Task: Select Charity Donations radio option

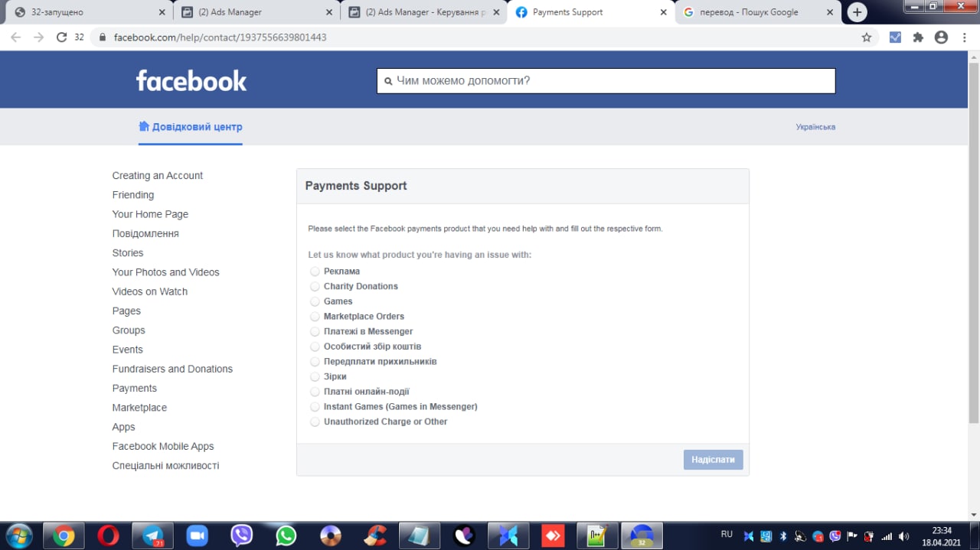Action: (x=315, y=286)
